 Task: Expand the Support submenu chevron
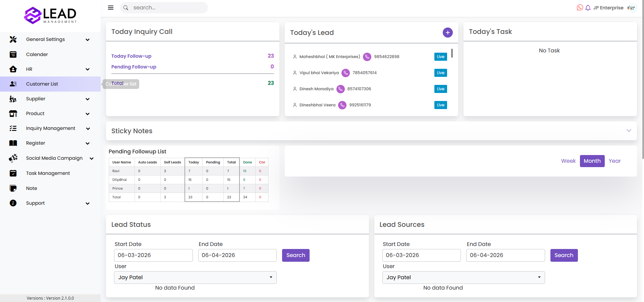click(88, 203)
